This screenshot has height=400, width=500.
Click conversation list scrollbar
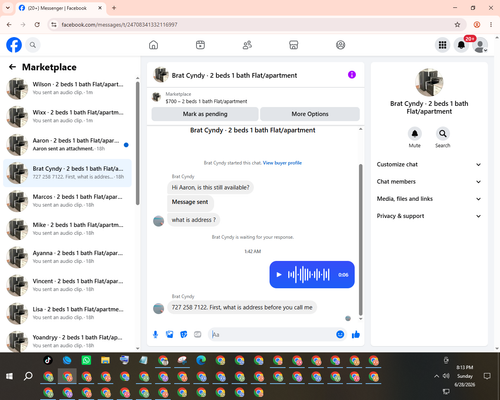(x=138, y=143)
